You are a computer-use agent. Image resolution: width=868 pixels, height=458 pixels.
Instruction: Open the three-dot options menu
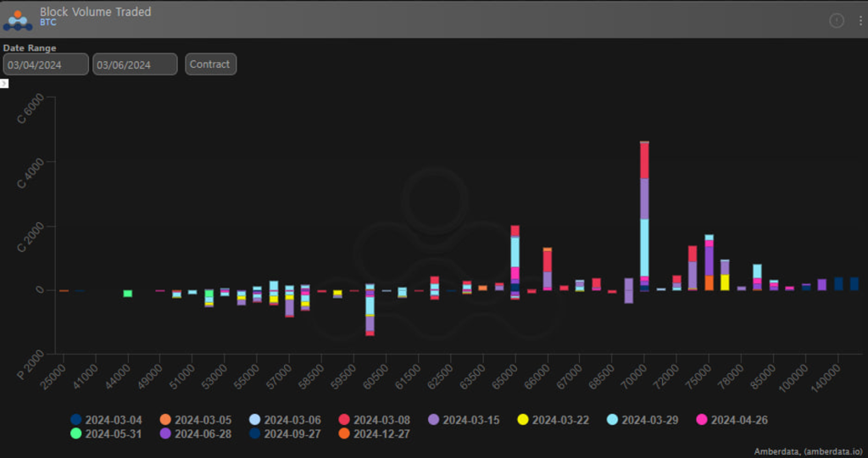tap(860, 20)
